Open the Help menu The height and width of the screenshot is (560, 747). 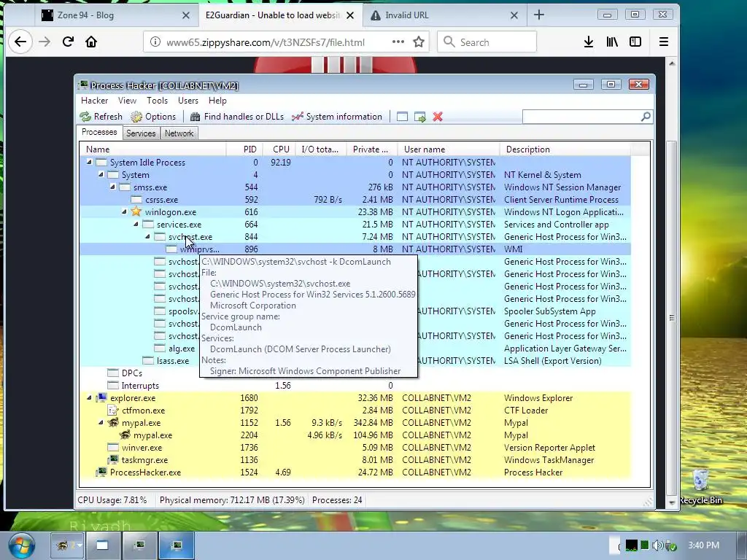[217, 101]
